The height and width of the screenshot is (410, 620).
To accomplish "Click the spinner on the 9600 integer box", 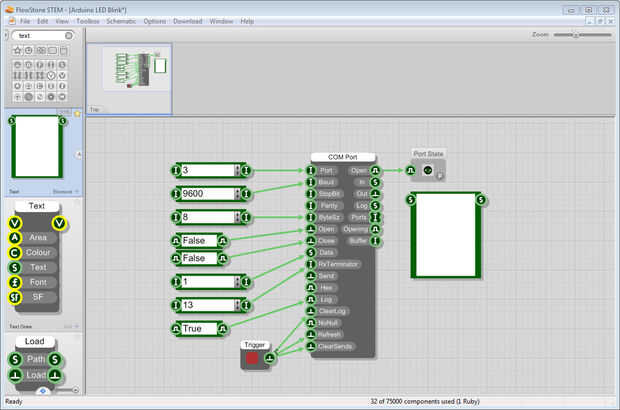I will click(238, 194).
